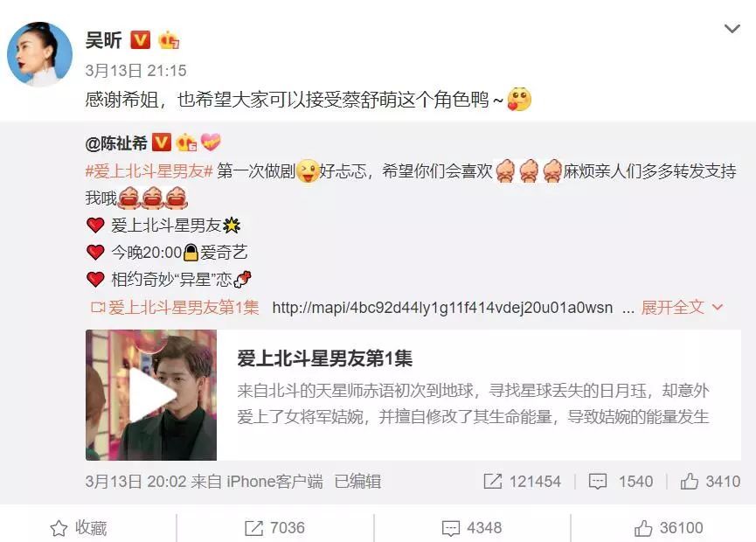The width and height of the screenshot is (756, 542).
Task: Toggle the like thumbs-up showing 36100
Action: click(x=669, y=528)
